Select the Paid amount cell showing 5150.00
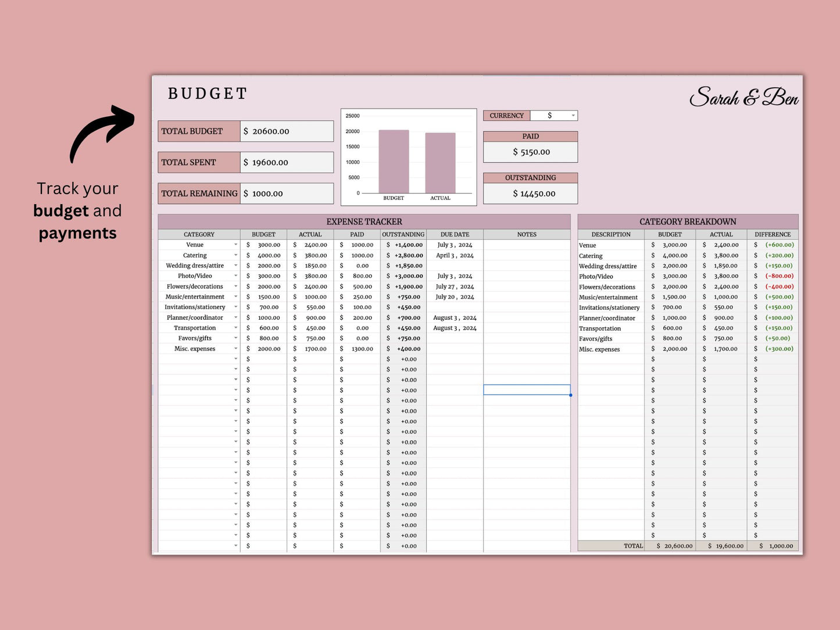Screen dimensions: 840x630 (530, 152)
